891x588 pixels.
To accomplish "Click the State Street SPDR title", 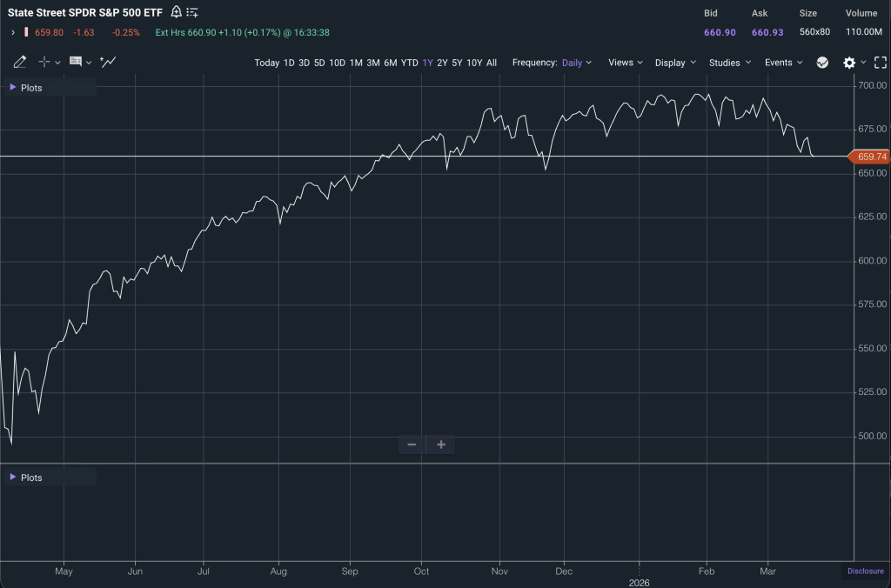I will click(84, 12).
